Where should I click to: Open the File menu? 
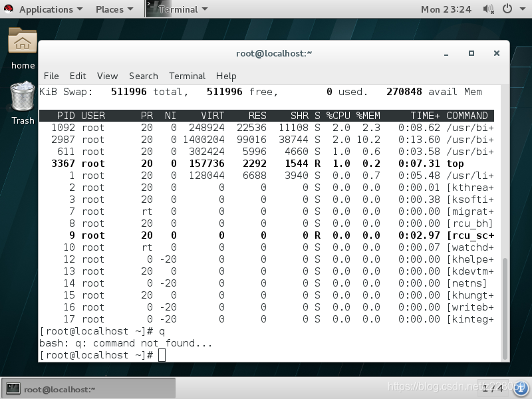click(51, 76)
